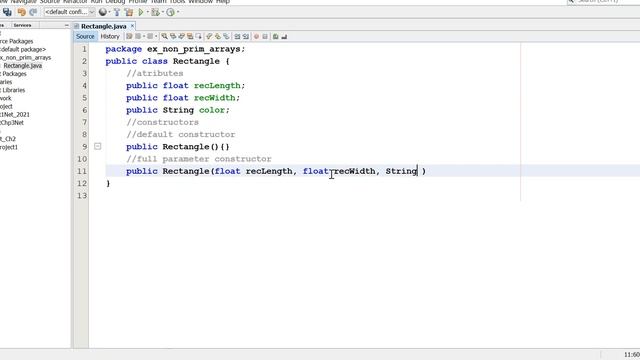
Task: Open the Debug Project dropdown arrow
Action: pos(162,12)
